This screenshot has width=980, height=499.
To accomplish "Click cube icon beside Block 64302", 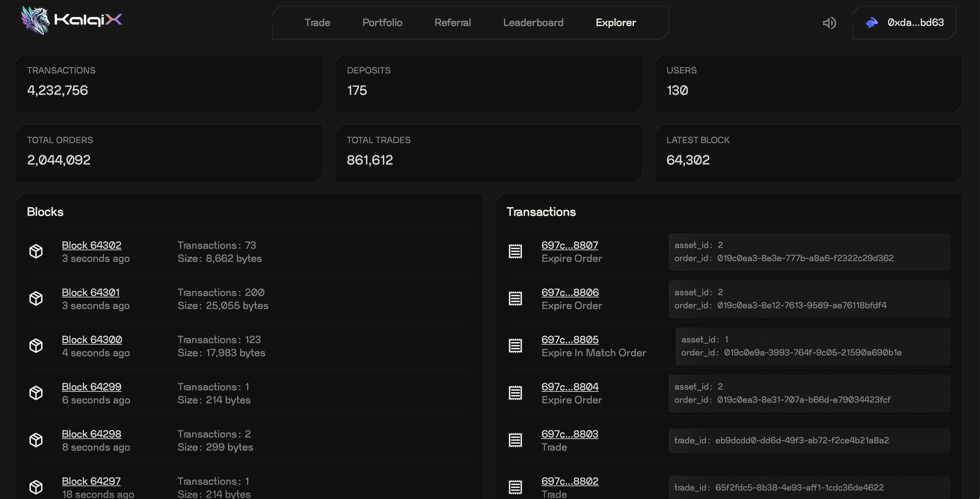I will pos(36,252).
